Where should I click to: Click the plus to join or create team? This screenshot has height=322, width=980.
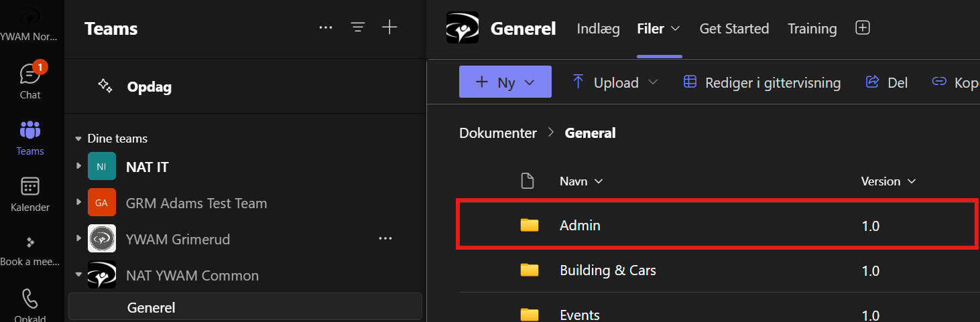click(389, 27)
